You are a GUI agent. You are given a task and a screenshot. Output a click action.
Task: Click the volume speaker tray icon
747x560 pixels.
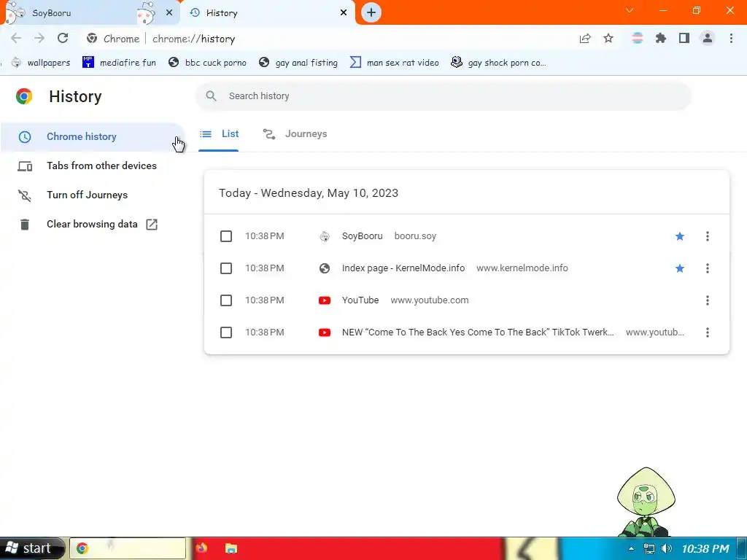coord(667,548)
